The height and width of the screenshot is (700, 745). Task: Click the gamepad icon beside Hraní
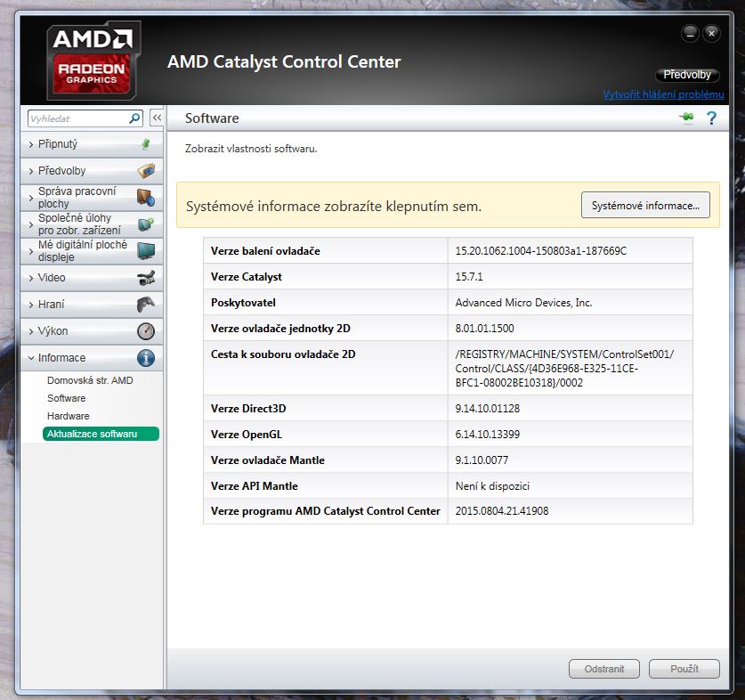[146, 305]
